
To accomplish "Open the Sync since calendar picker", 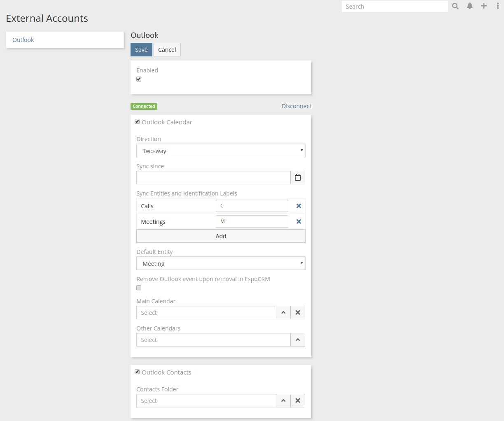I will [298, 178].
